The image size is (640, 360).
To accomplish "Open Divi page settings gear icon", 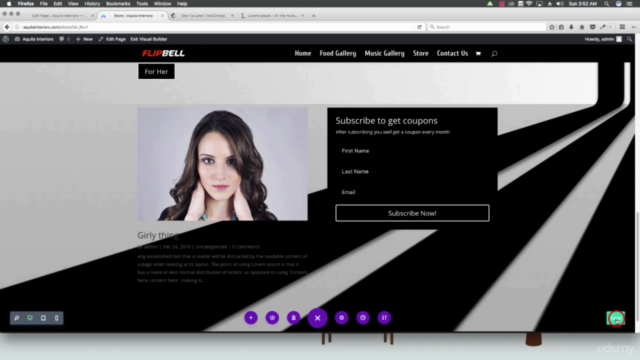I will [x=342, y=318].
